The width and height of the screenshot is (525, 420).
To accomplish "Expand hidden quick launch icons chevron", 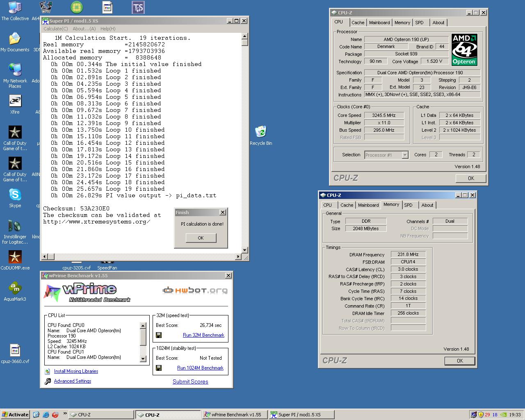I will tap(65, 414).
